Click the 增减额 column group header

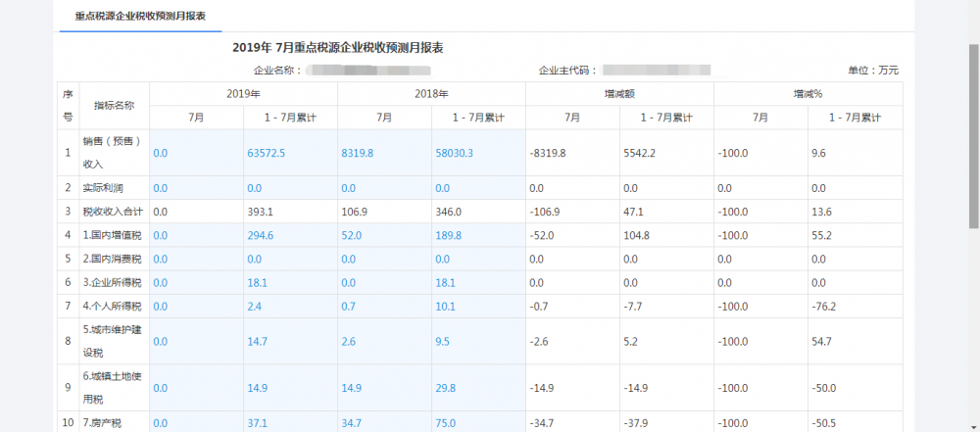[x=619, y=94]
